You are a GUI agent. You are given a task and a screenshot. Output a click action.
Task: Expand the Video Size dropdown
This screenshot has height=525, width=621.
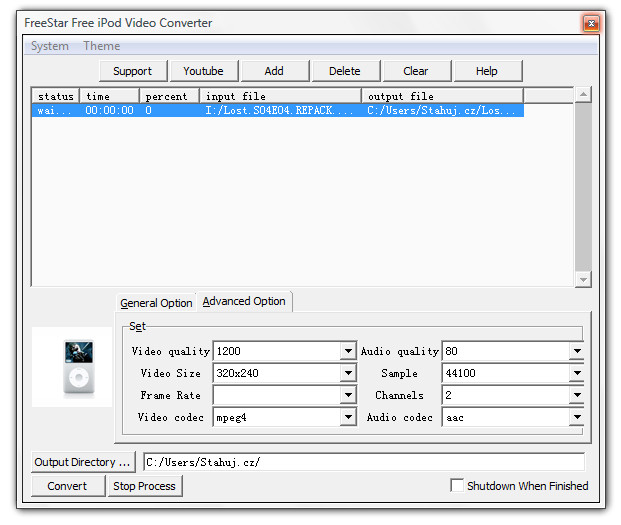pyautogui.click(x=348, y=373)
